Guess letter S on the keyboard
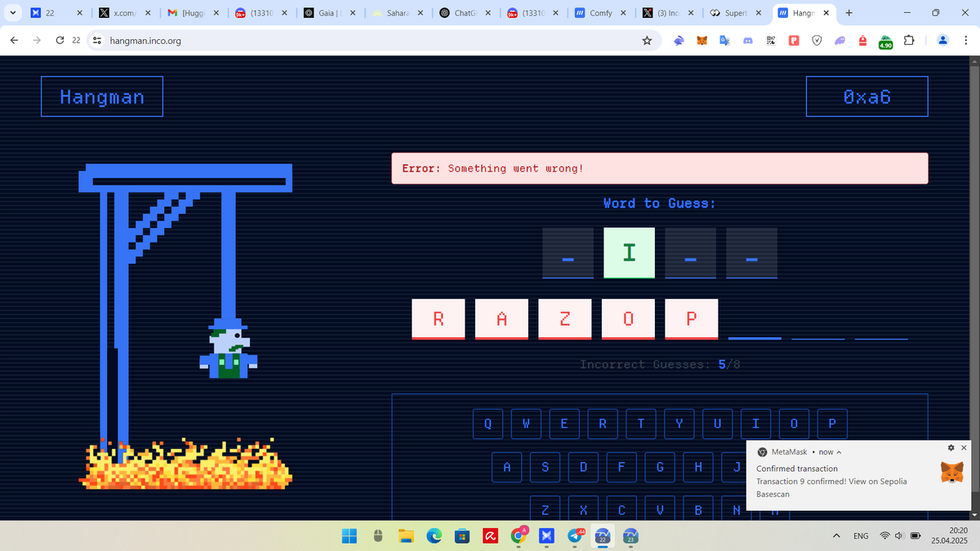This screenshot has height=551, width=980. pyautogui.click(x=545, y=467)
